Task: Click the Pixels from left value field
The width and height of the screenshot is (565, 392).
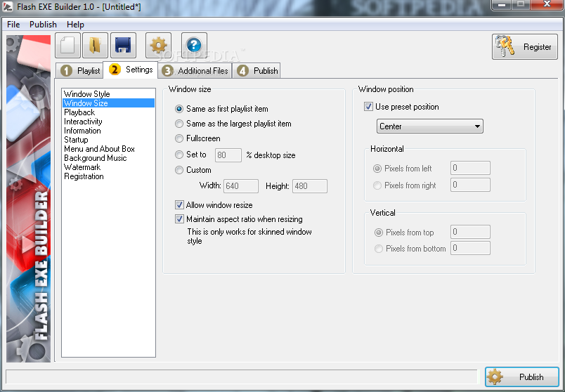Action: [470, 168]
